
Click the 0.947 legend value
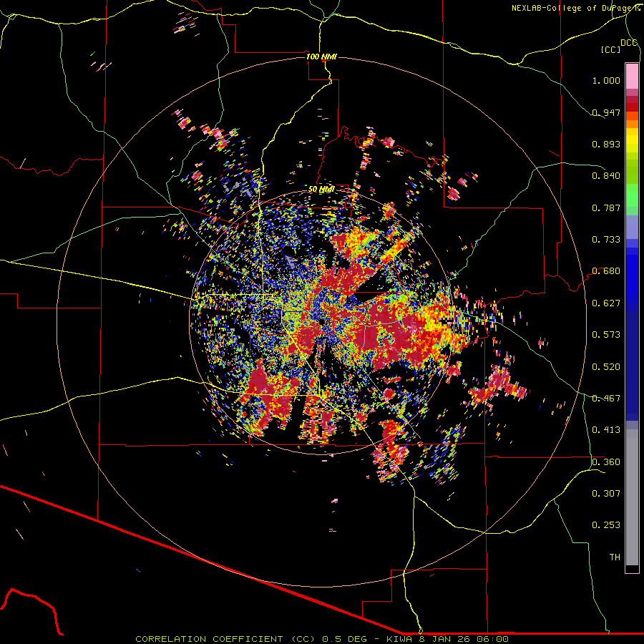[x=606, y=112]
